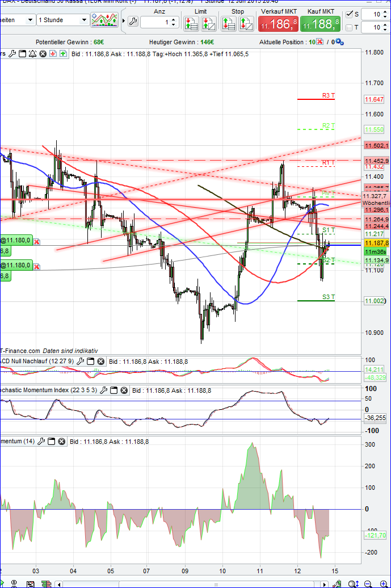Expand the order toolbar arrow
Image resolution: width=391 pixels, height=588 pixels.
124,20
